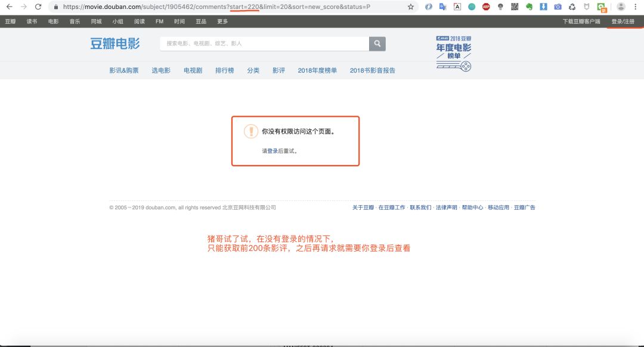Go to 小组 in the top bar
Image resolution: width=644 pixels, height=347 pixels.
[118, 21]
